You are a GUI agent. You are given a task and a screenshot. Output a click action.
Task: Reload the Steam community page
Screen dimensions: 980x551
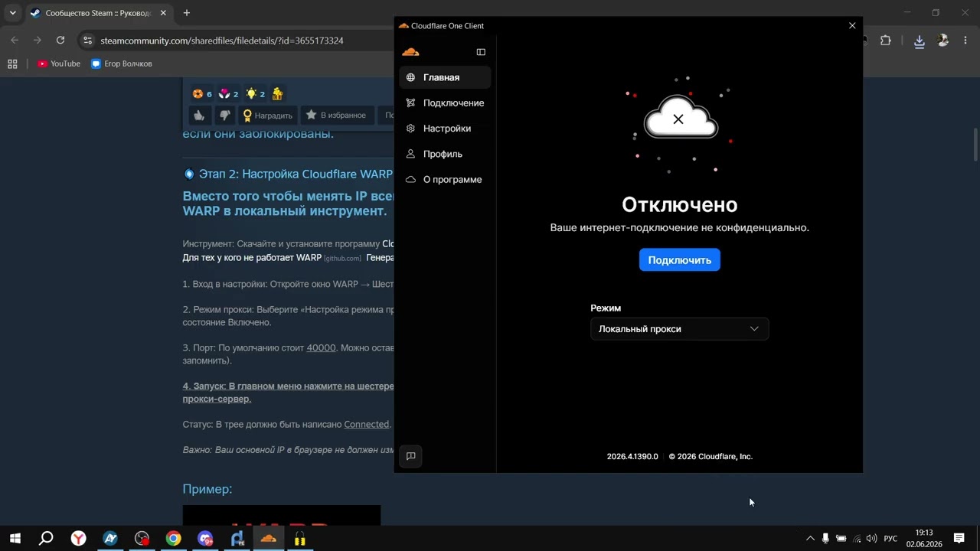(x=60, y=41)
